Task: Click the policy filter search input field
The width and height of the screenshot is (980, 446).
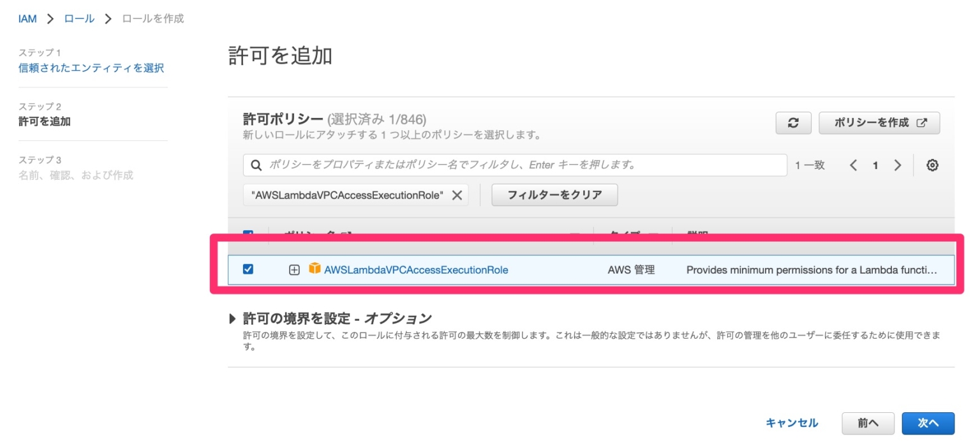Action: tap(515, 165)
